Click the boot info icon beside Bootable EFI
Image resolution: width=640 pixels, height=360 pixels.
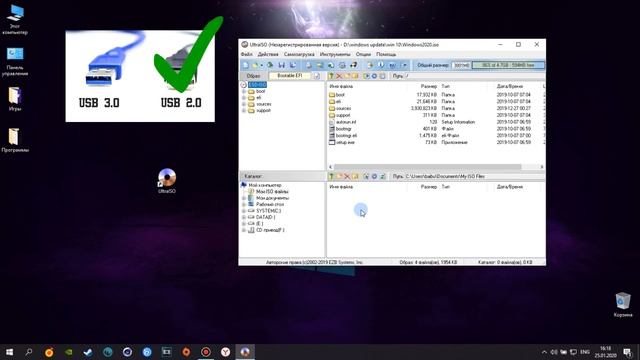[x=317, y=76]
